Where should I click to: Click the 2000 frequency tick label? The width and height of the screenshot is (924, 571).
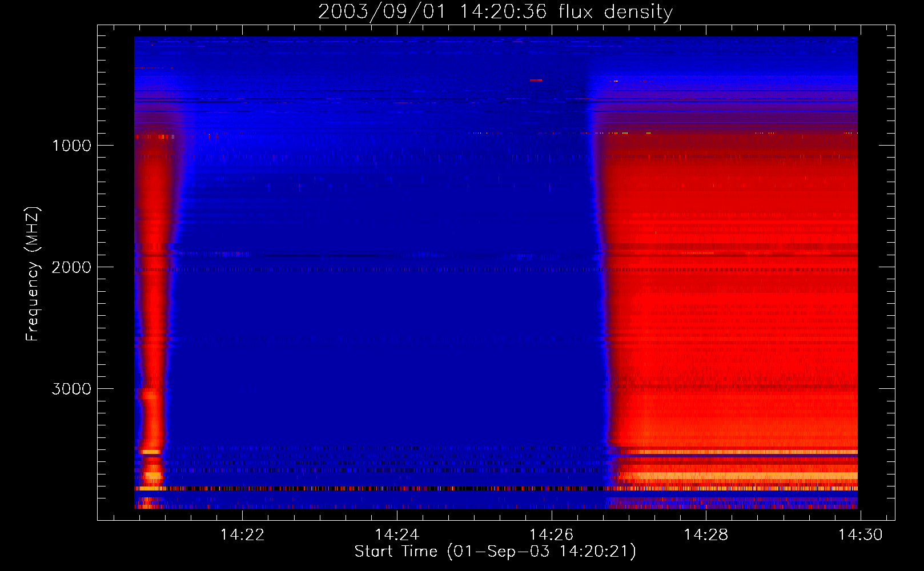pyautogui.click(x=71, y=267)
